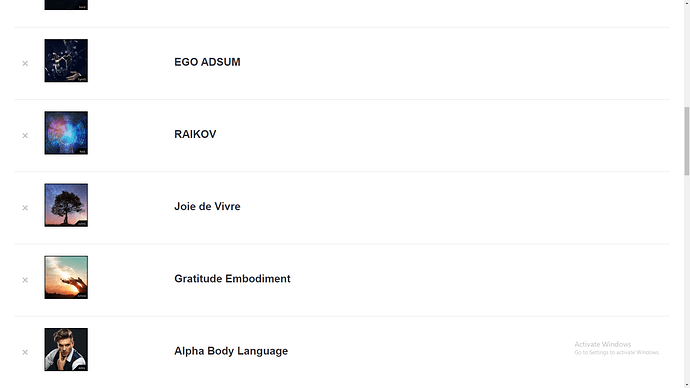Delete Joie de Vivre with X icon
Image resolution: width=690 pixels, height=388 pixels.
point(25,208)
